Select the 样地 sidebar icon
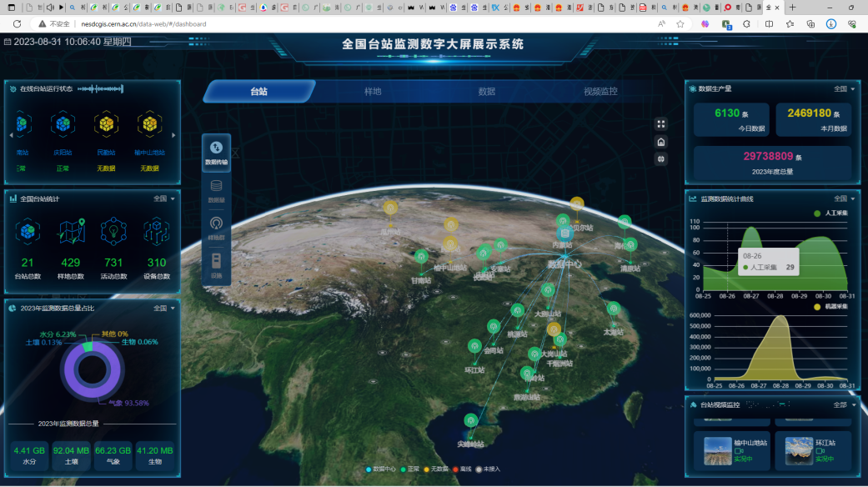The width and height of the screenshot is (868, 487). point(217,228)
